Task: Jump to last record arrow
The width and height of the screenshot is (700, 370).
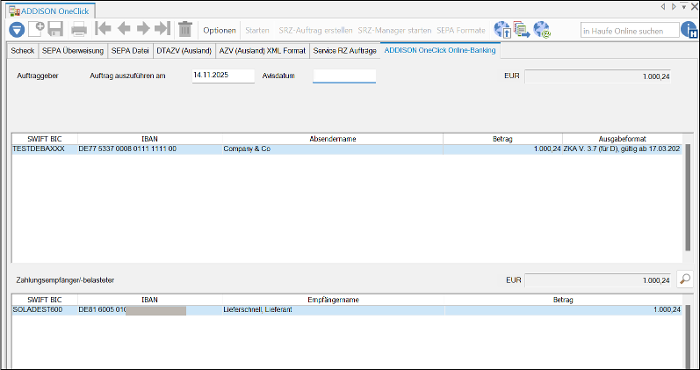Action: coord(162,29)
